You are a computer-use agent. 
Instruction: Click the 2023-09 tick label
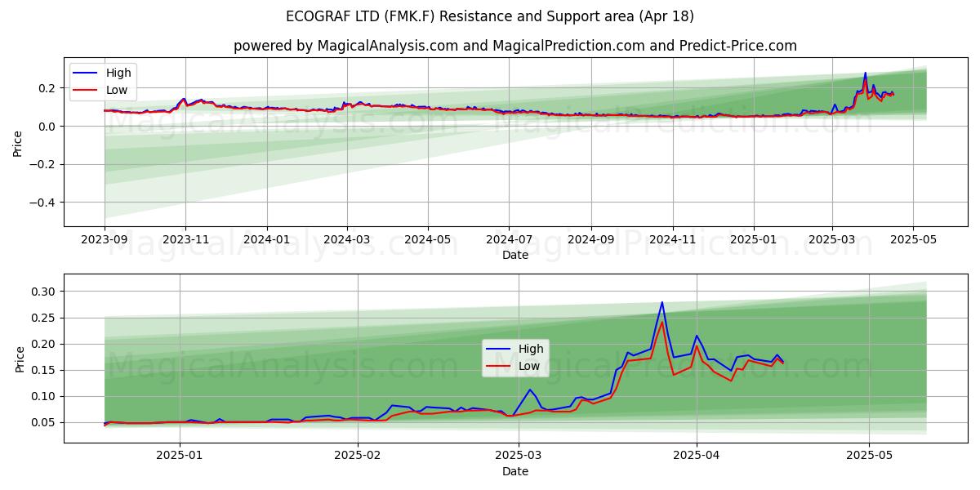tap(105, 239)
